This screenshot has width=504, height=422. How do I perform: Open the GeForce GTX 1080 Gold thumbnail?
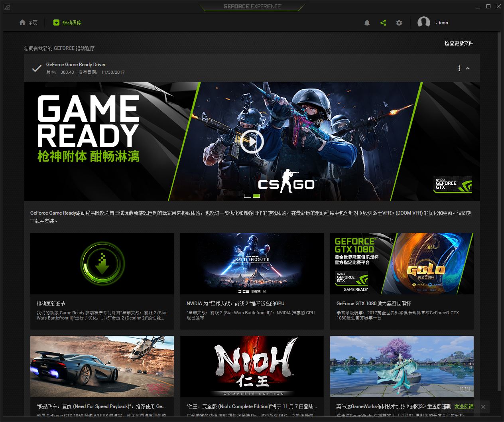point(402,264)
